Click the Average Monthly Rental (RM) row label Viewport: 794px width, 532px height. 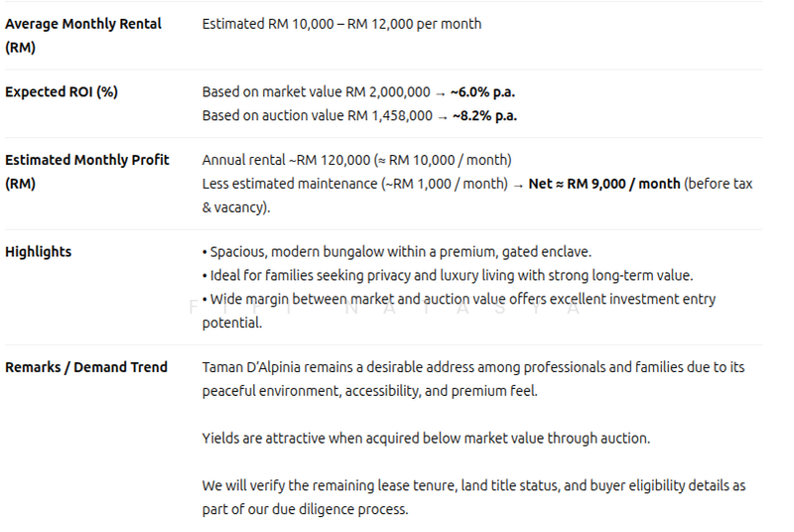coord(83,35)
